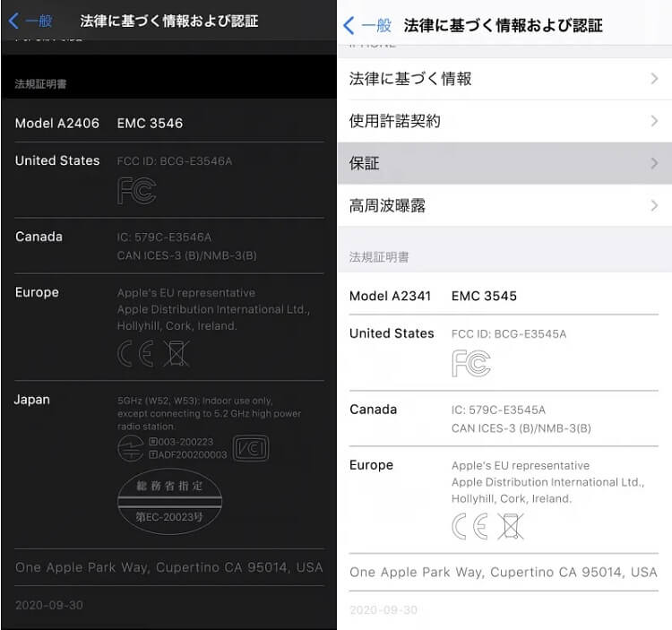Tap "Canada" label in dark screen
The width and height of the screenshot is (672, 630).
[39, 237]
